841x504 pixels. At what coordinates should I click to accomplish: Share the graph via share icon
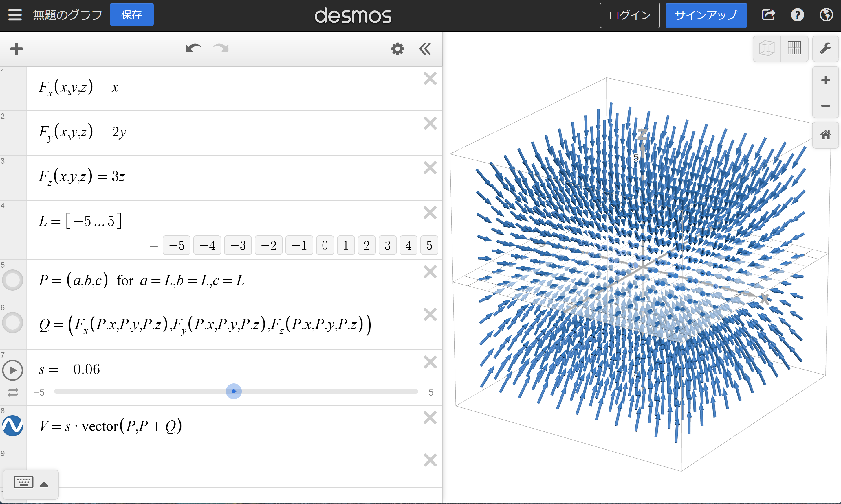coord(768,15)
